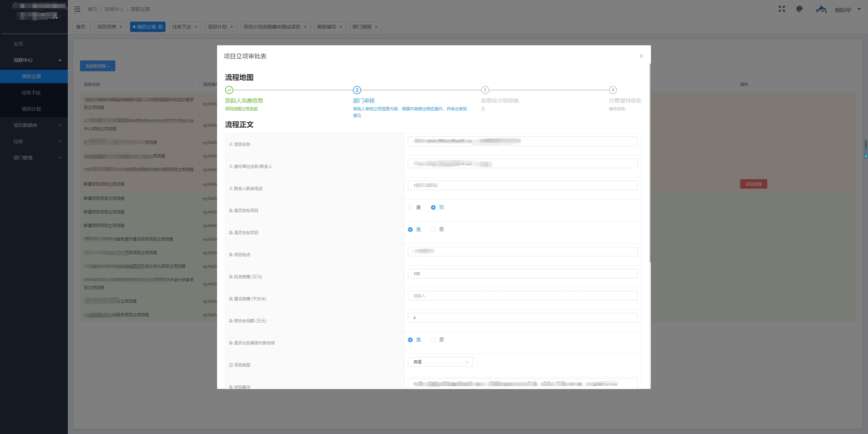Toggle the sidebar collapse hamburger icon

pyautogui.click(x=77, y=9)
